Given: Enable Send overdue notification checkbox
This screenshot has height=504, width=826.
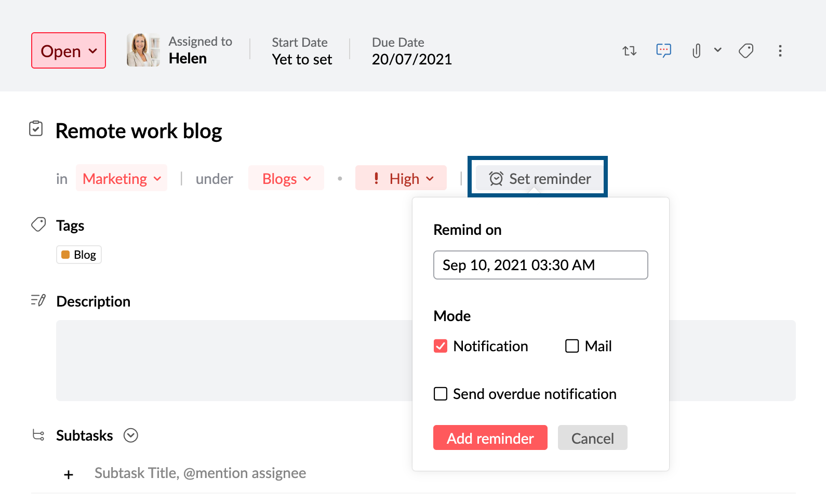Looking at the screenshot, I should [x=441, y=394].
